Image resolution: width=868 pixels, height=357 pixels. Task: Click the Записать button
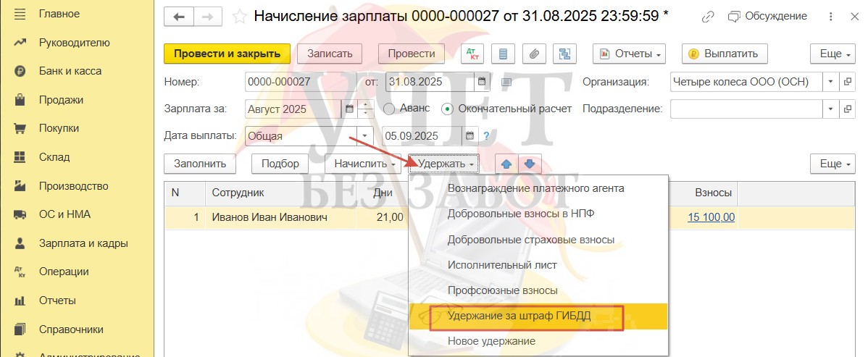330,54
